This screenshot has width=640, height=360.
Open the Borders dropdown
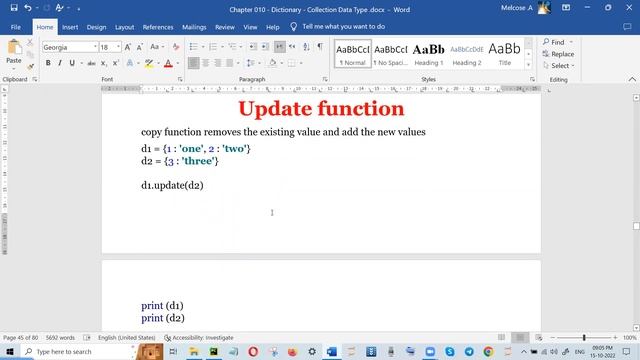coord(301,63)
